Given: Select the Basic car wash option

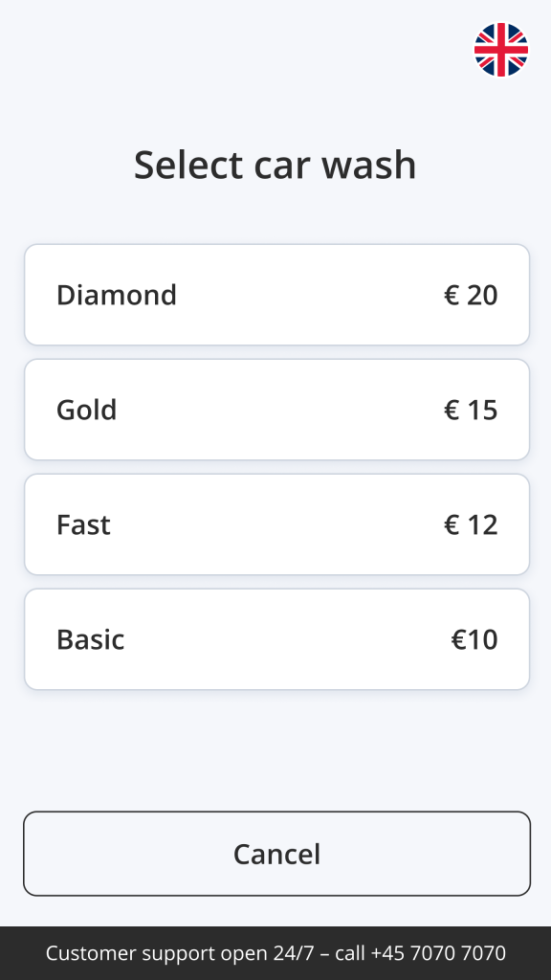Looking at the screenshot, I should (276, 639).
